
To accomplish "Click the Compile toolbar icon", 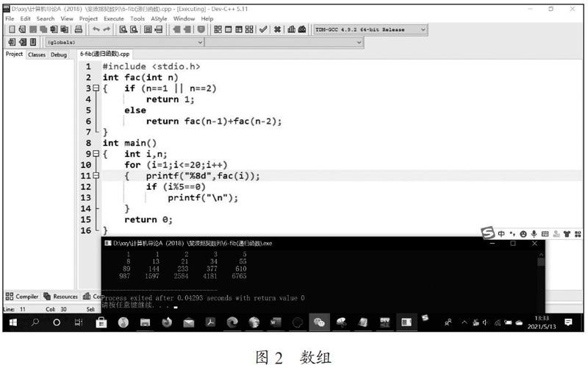I will 218,29.
